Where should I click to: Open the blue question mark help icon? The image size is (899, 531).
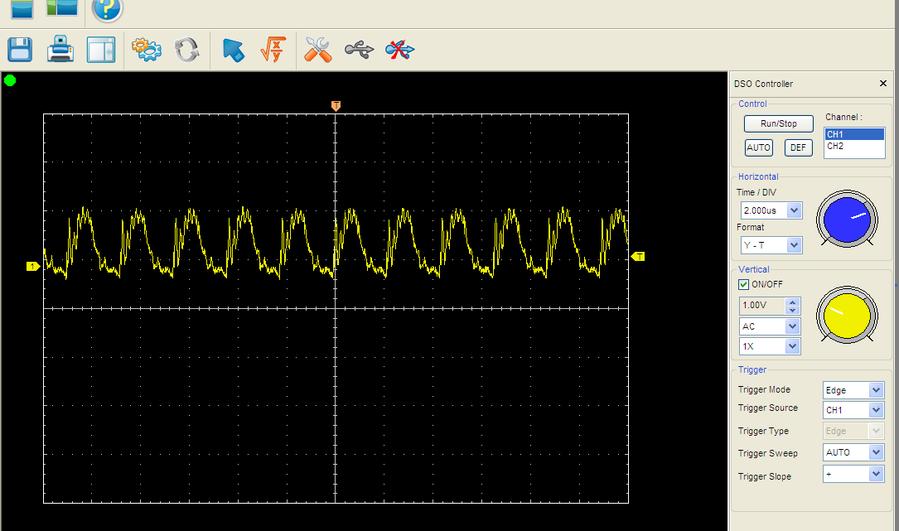[x=107, y=10]
